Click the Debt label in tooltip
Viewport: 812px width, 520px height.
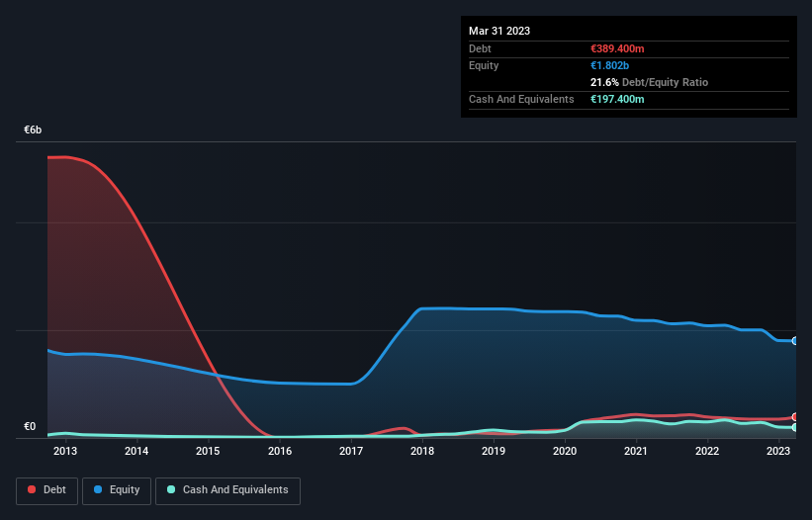click(x=480, y=48)
